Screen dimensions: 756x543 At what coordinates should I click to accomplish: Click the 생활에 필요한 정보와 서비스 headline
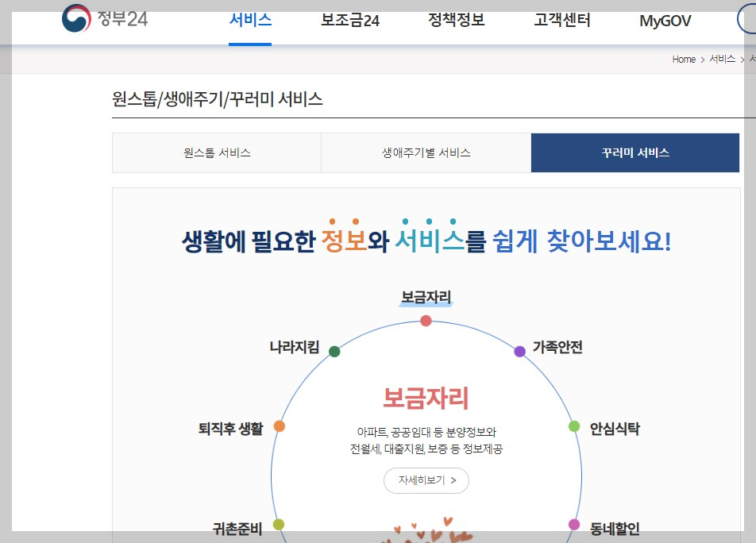426,240
